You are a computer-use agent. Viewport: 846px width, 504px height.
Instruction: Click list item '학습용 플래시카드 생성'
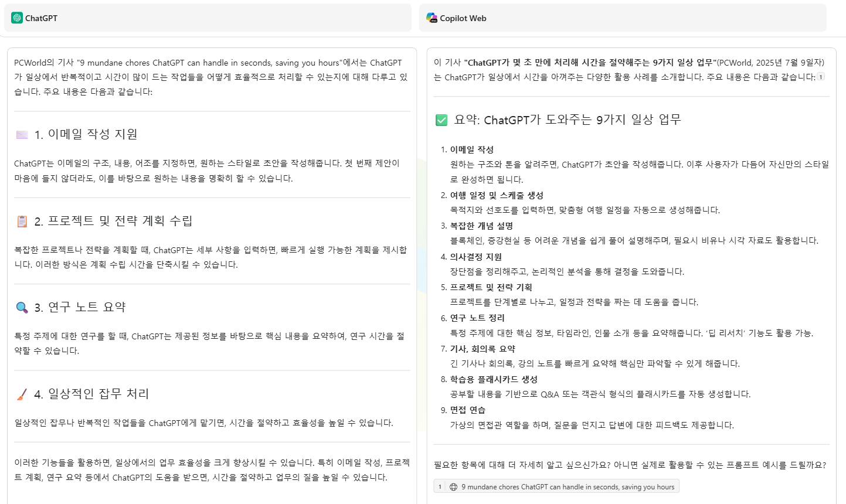point(494,379)
